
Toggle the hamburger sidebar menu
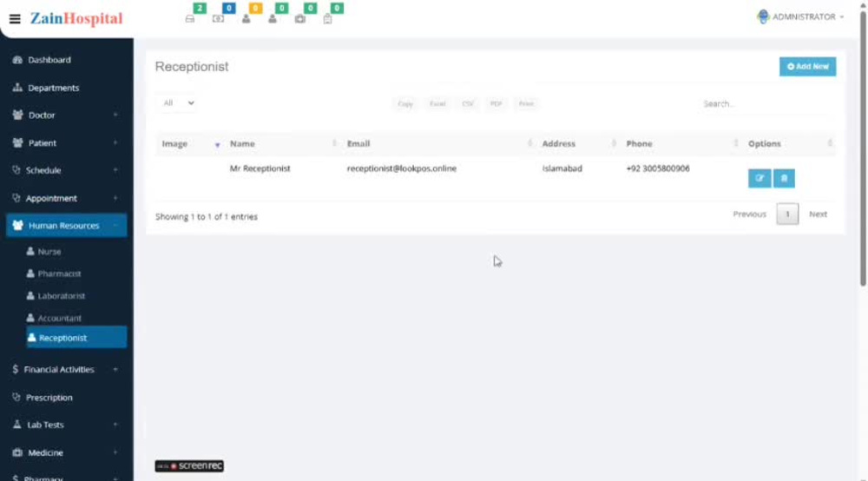click(x=15, y=19)
